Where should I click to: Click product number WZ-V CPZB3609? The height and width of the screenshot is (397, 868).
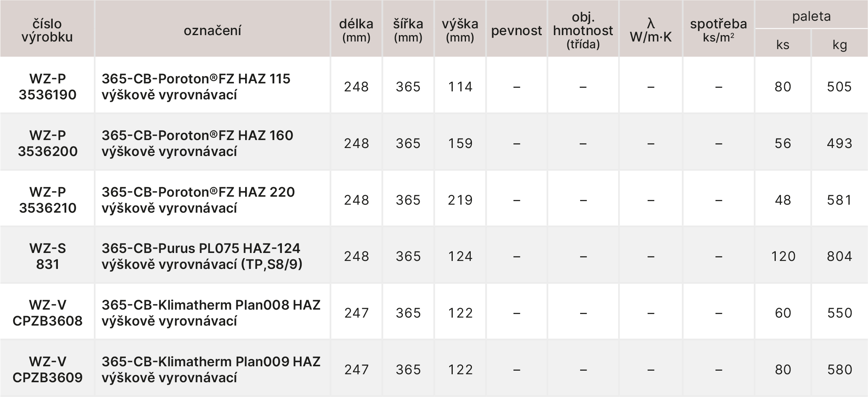(x=48, y=369)
